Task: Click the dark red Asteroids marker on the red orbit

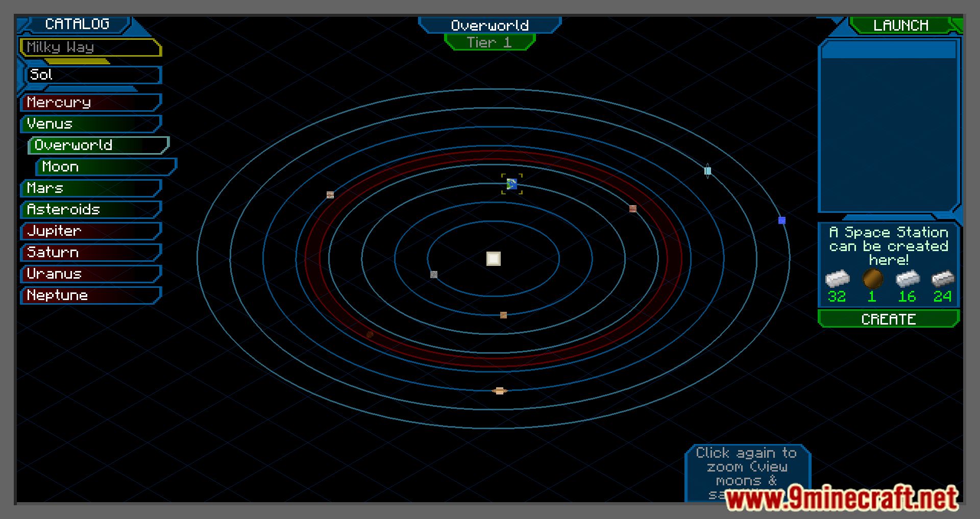Action: click(370, 334)
